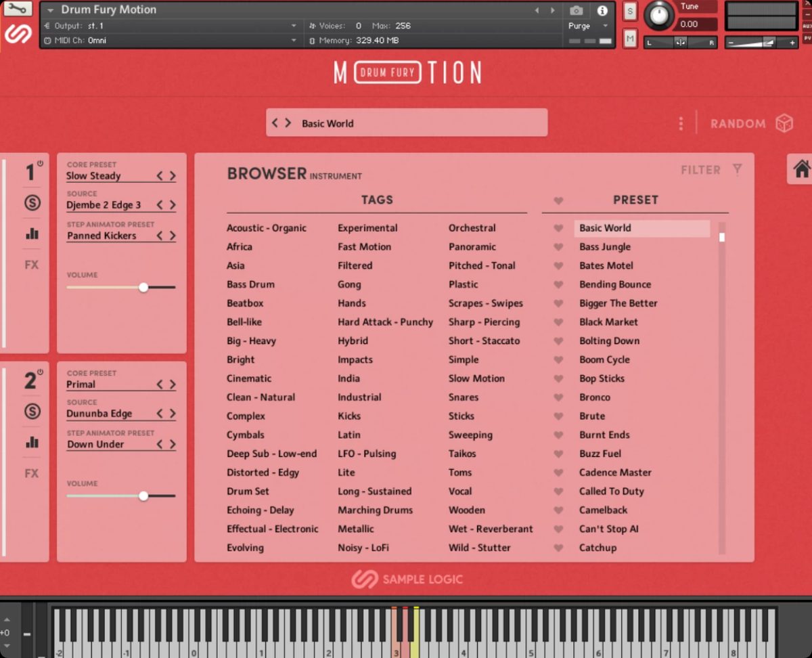Image resolution: width=812 pixels, height=658 pixels.
Task: Click the yellow highlighted piano key
Action: (x=416, y=632)
